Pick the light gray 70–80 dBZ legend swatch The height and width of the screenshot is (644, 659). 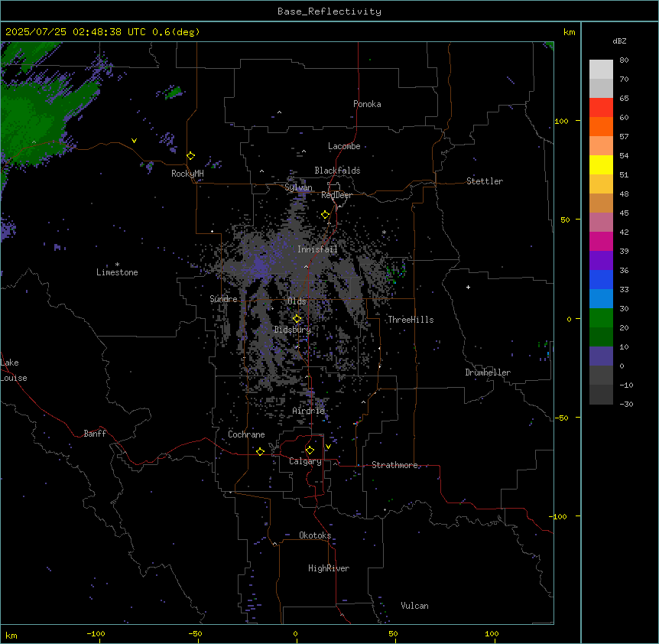pyautogui.click(x=601, y=70)
